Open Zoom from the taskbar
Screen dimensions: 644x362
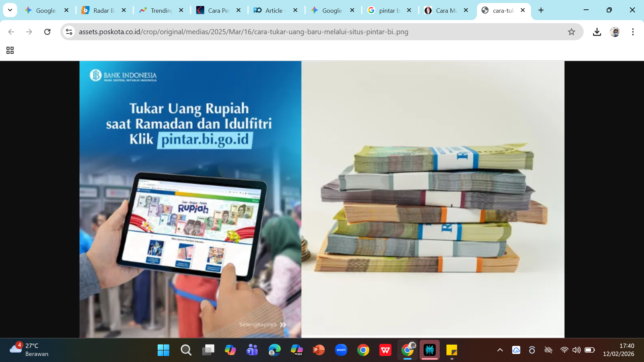pyautogui.click(x=341, y=350)
